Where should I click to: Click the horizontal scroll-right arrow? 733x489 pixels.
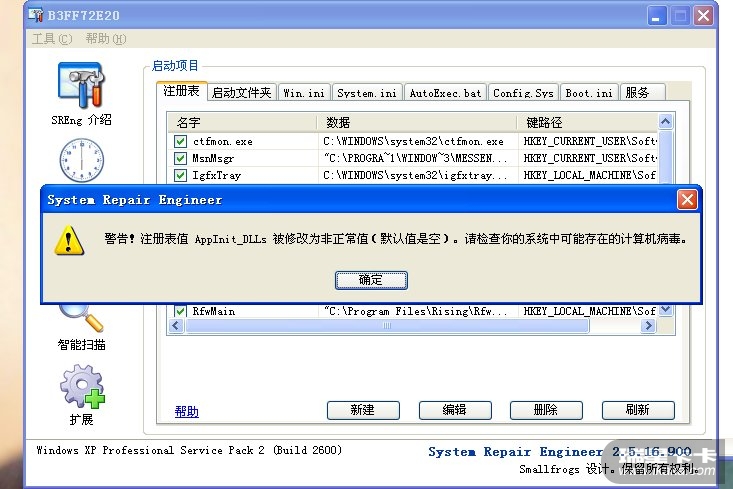648,325
